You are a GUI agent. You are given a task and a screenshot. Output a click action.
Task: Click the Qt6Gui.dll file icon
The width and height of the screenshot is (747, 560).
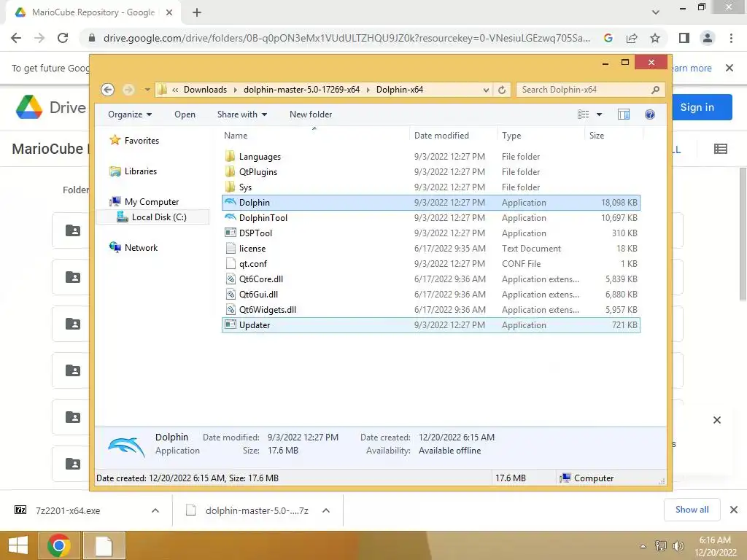(230, 294)
